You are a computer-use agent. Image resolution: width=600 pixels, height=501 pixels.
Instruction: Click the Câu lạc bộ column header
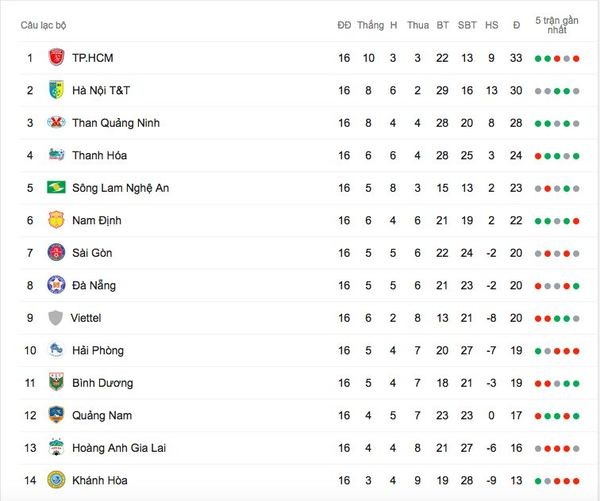pyautogui.click(x=43, y=25)
